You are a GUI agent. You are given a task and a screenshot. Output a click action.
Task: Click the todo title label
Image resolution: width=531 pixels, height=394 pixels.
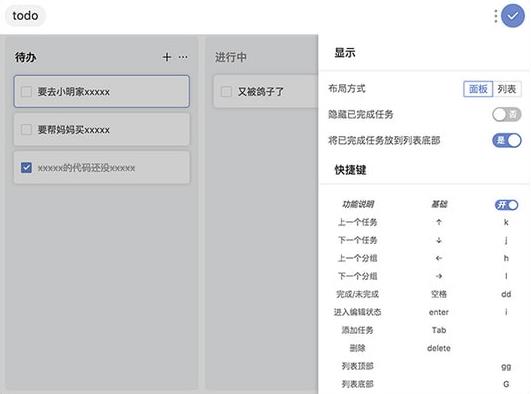click(25, 16)
